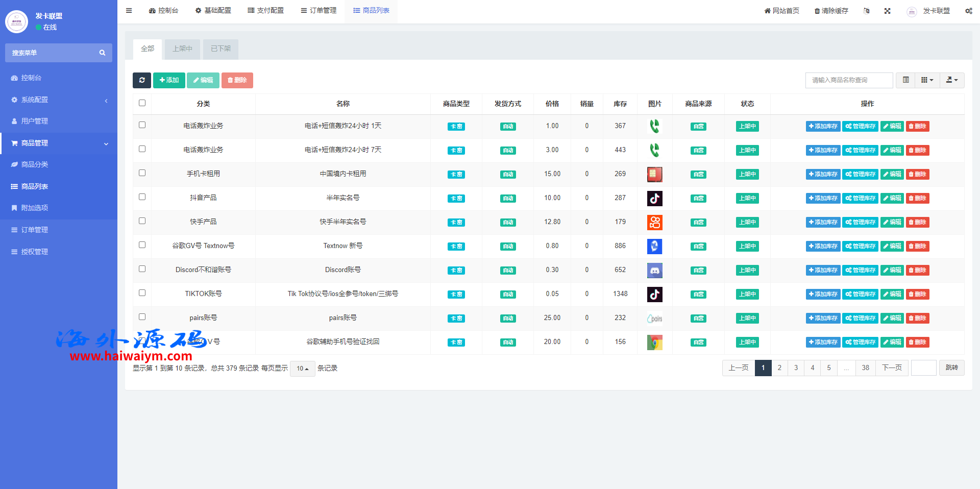Check the select-all checkbox in table header

tap(142, 103)
